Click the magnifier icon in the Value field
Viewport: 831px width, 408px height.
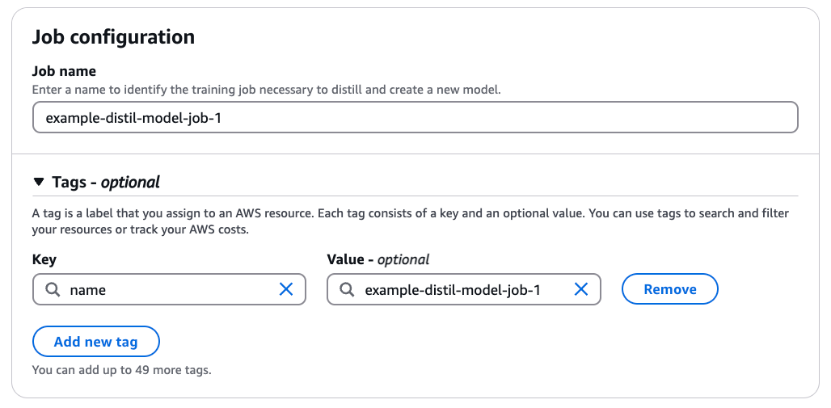pyautogui.click(x=346, y=290)
